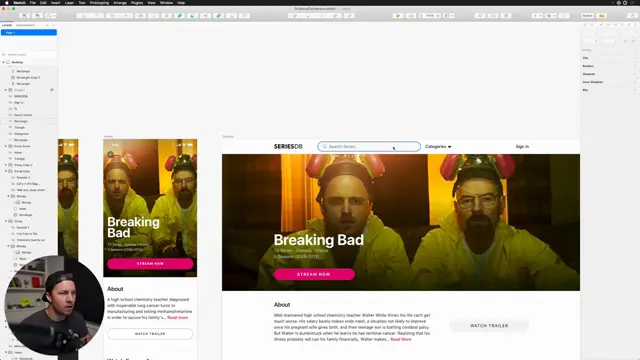Click the search magnifier icon in desktop search field
Screen dimensions: 640x360
tap(324, 147)
